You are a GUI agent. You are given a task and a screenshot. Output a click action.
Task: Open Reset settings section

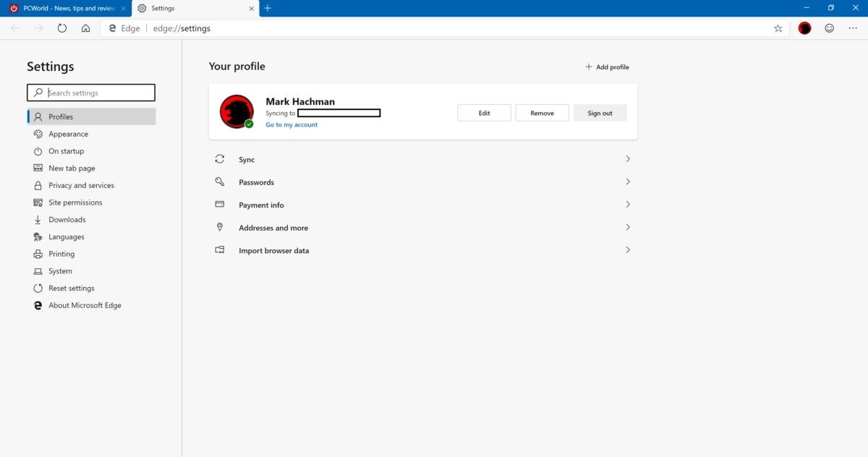(71, 289)
